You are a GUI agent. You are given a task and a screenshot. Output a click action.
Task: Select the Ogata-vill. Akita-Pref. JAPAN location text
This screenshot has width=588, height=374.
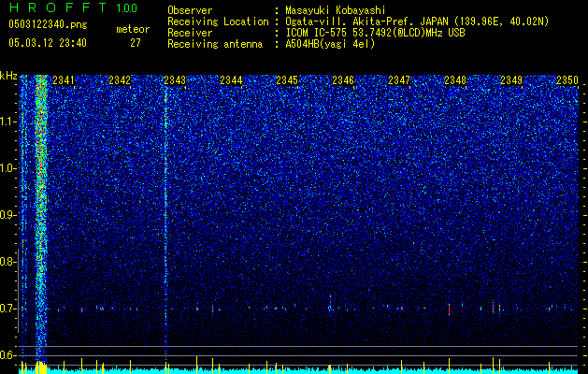pyautogui.click(x=417, y=22)
